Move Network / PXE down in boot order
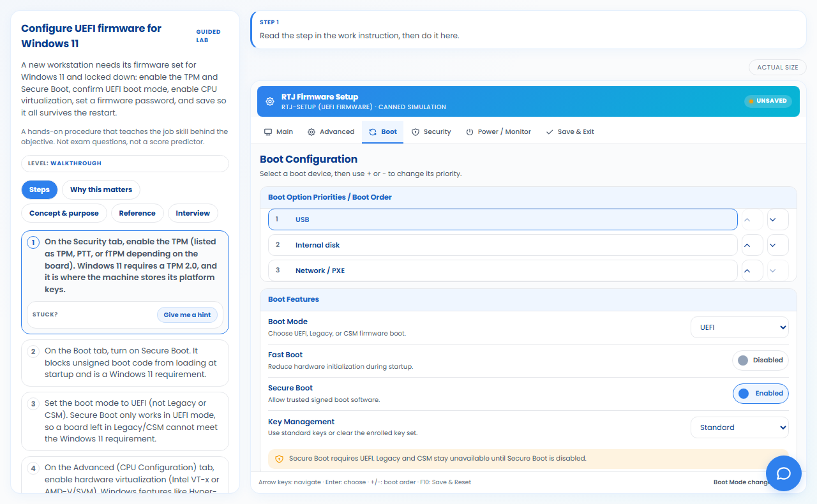The image size is (817, 504). click(778, 271)
